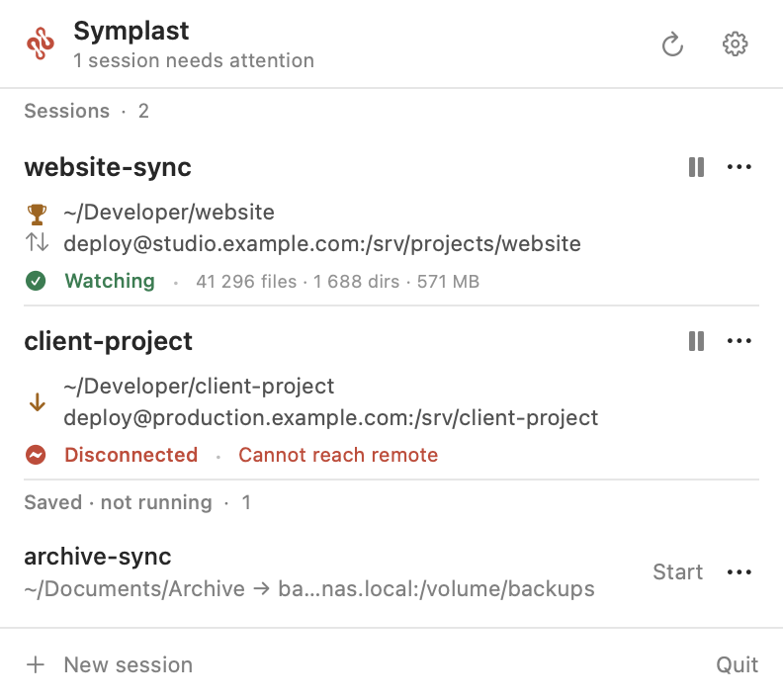The width and height of the screenshot is (783, 700).
Task: Click the ~/Documents/Archive path summary
Action: 309,588
